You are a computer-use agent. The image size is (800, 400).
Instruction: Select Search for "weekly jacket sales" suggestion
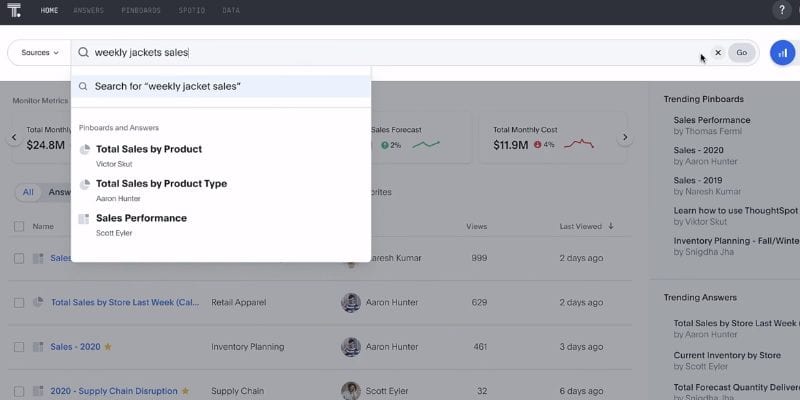tap(221, 86)
